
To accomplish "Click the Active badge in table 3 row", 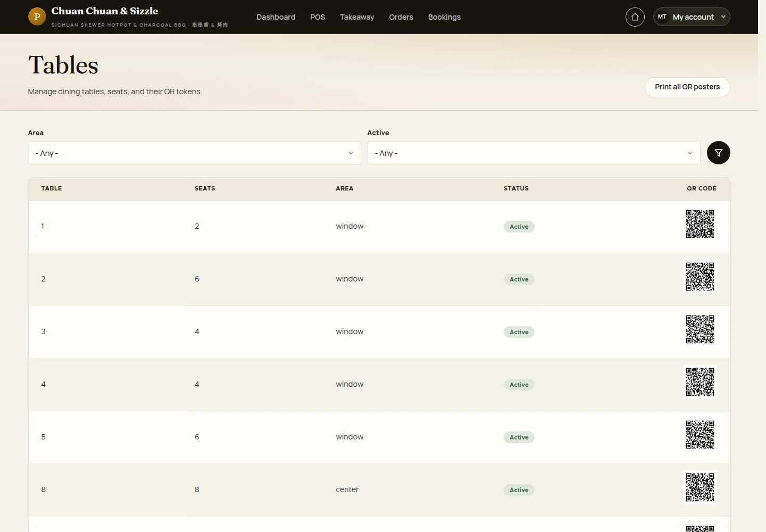I will (x=519, y=332).
